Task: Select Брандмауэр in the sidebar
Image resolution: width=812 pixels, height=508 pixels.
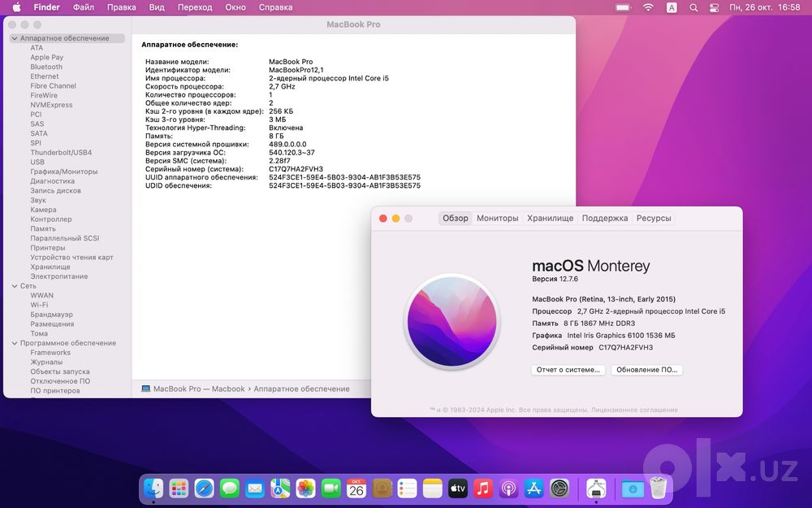Action: click(51, 315)
